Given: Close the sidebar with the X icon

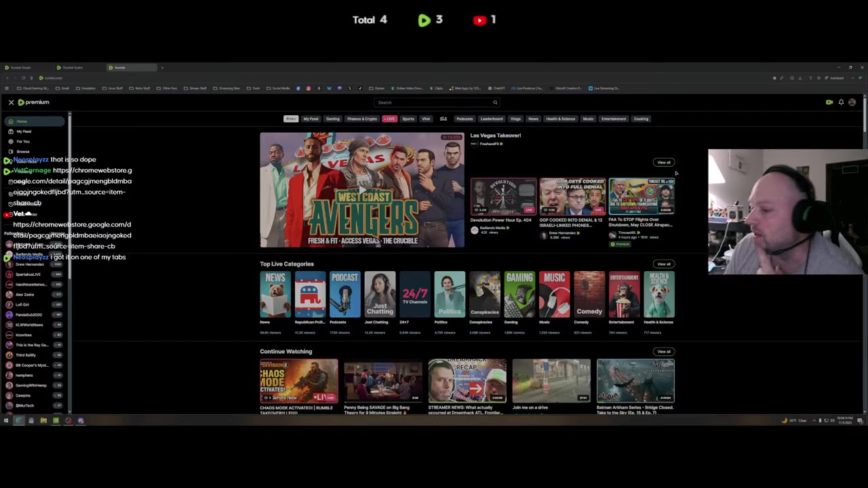Looking at the screenshot, I should click(x=11, y=102).
